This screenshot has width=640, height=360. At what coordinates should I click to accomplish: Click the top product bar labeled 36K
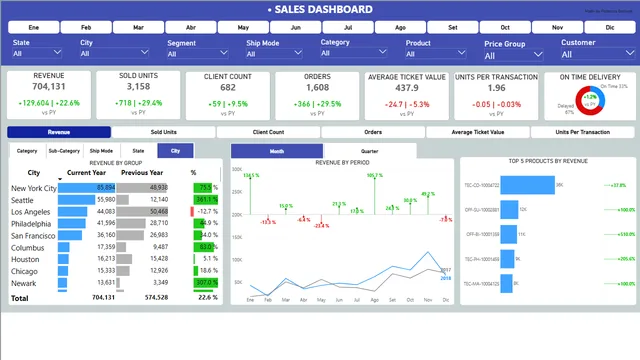click(527, 185)
